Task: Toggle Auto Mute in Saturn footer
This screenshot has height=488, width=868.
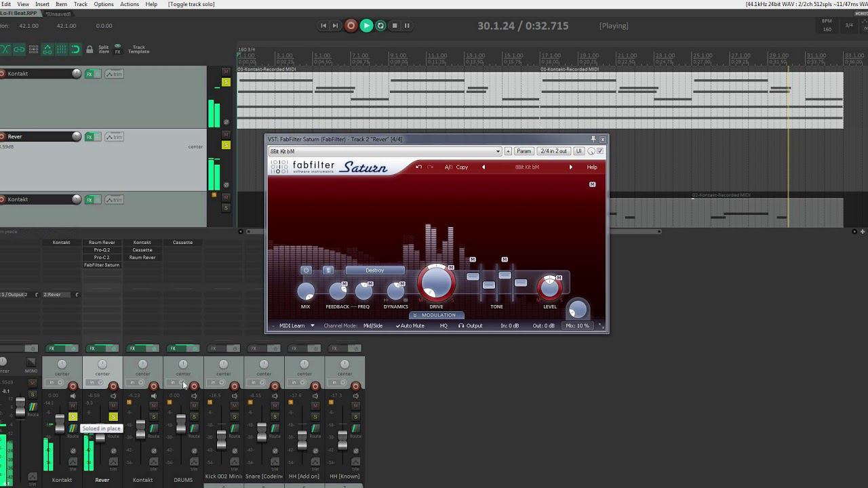Action: pyautogui.click(x=410, y=326)
